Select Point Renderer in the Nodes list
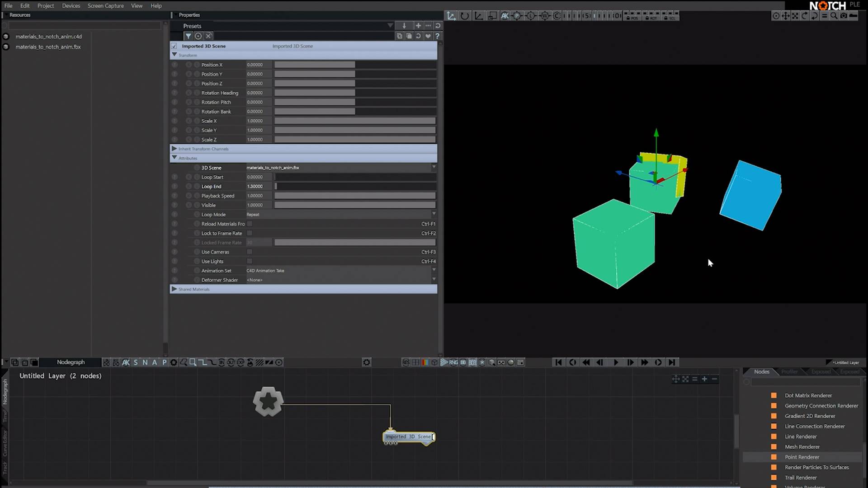 click(802, 457)
